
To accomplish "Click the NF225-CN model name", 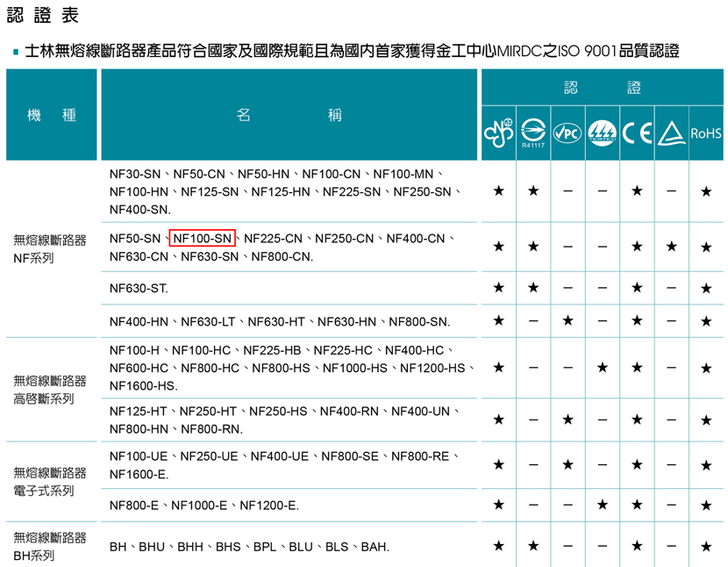I will [273, 239].
